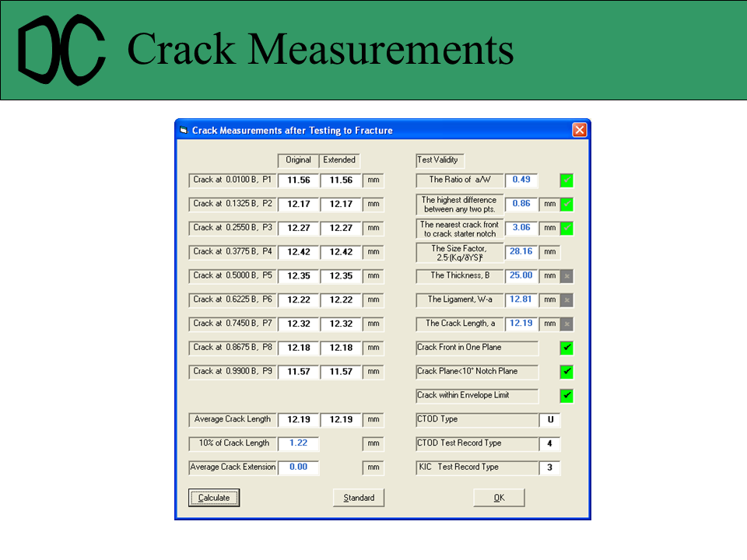Click the CTOD Type field

pos(550,420)
